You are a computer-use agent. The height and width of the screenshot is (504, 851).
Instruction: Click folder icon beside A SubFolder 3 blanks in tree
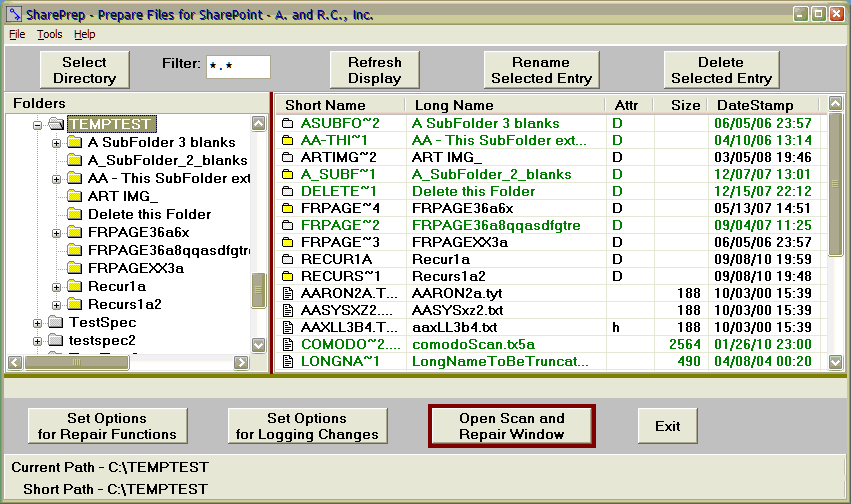[74, 142]
